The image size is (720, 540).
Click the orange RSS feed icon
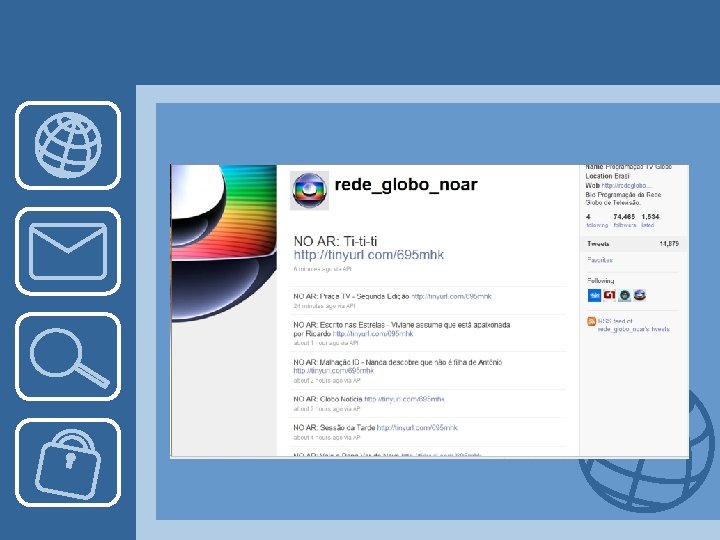coord(591,321)
